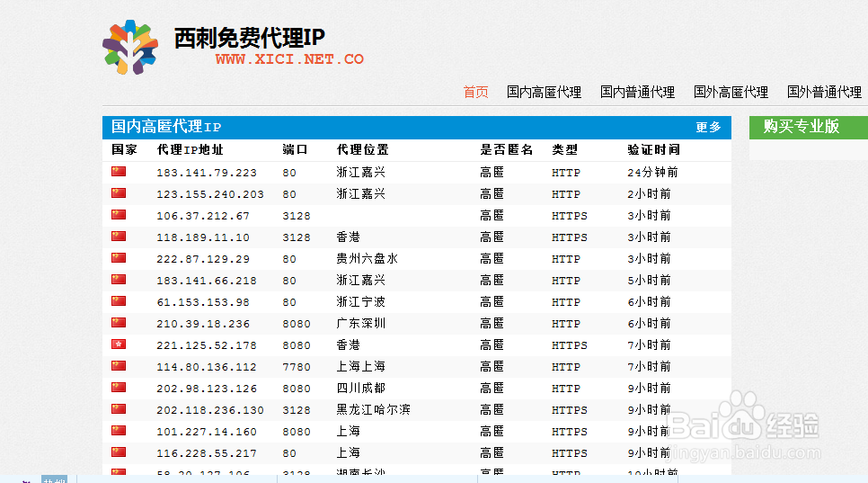Click the 国内高匿代理IP section header
The width and height of the screenshot is (868, 483).
pyautogui.click(x=166, y=127)
